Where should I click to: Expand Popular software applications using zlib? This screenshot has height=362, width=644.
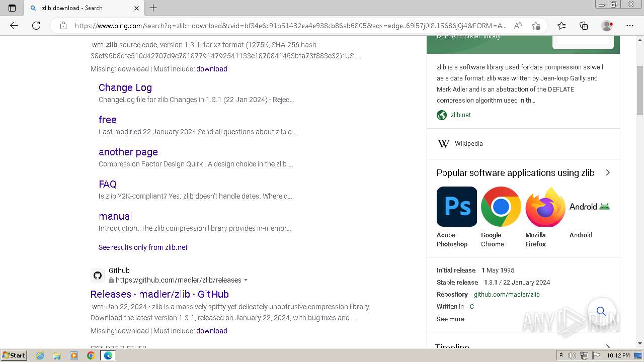(608, 172)
